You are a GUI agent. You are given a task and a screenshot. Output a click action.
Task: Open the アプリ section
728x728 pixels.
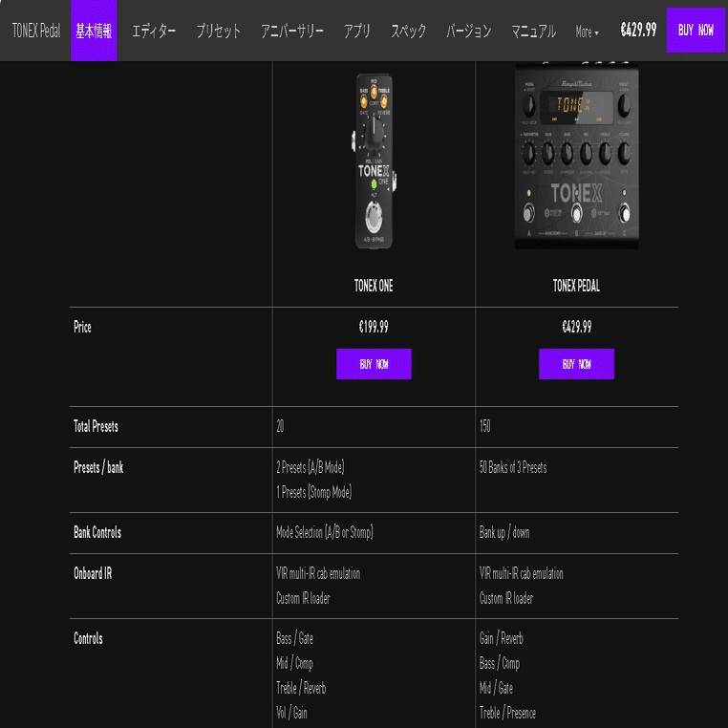(x=356, y=32)
